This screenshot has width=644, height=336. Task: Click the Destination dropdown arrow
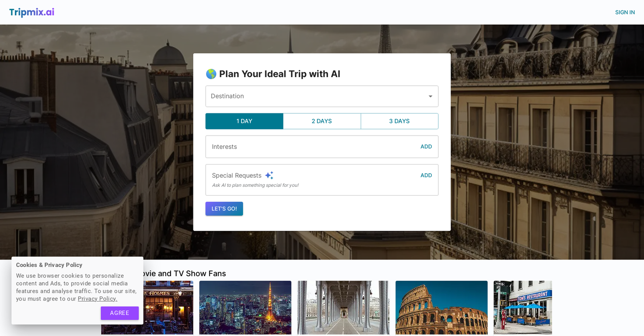pos(431,96)
